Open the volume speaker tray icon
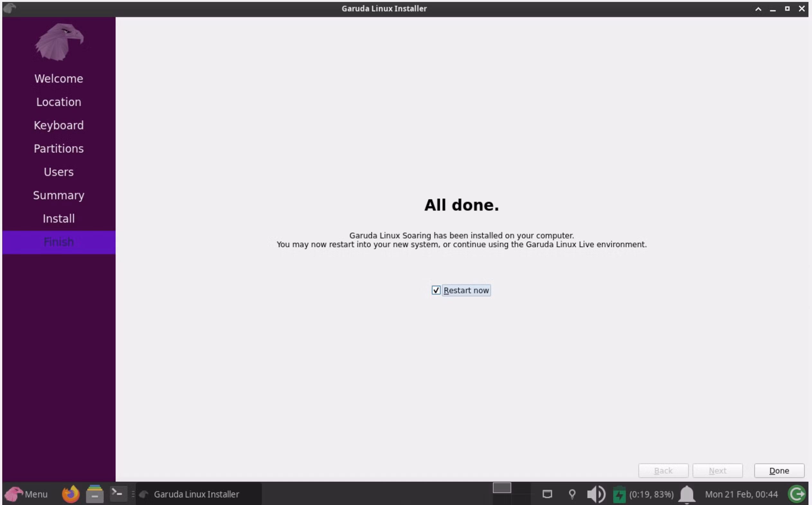Image resolution: width=812 pixels, height=505 pixels. [596, 494]
